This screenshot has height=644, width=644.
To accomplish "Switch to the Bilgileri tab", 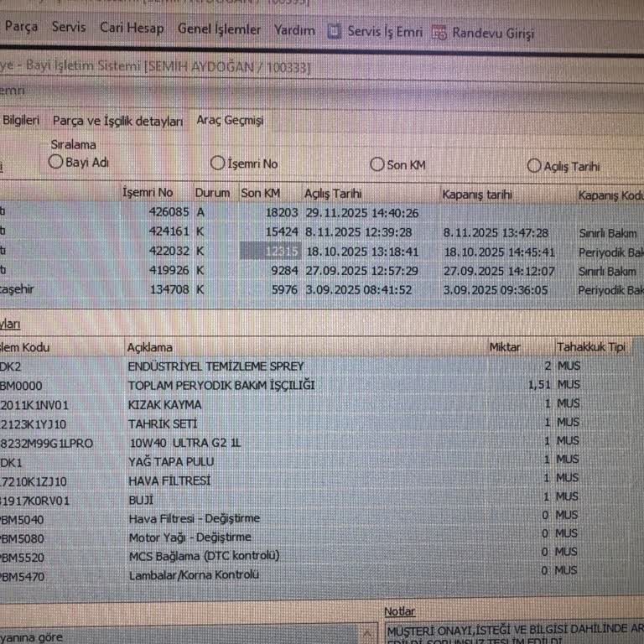I will (20, 121).
